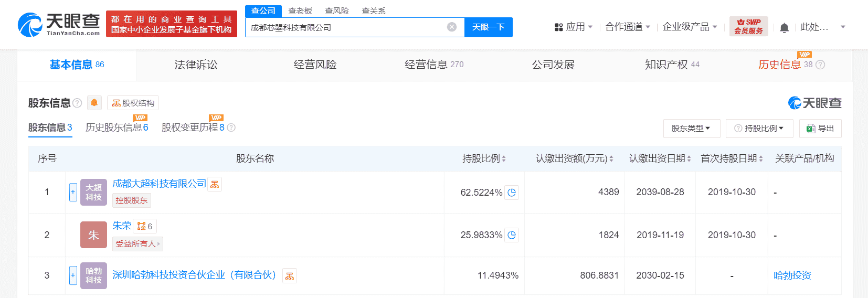Expand the 深圳哈勃科技 shareholder row
868x298 pixels.
point(73,275)
